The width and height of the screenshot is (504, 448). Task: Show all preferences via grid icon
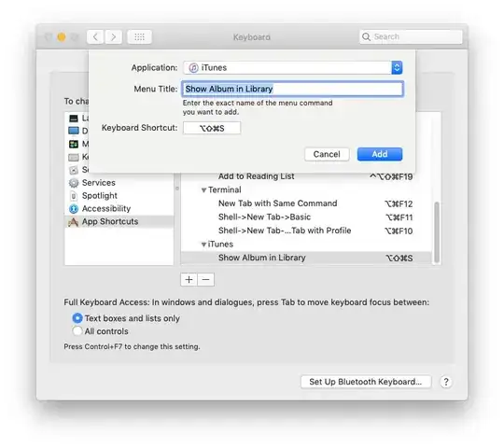[139, 37]
